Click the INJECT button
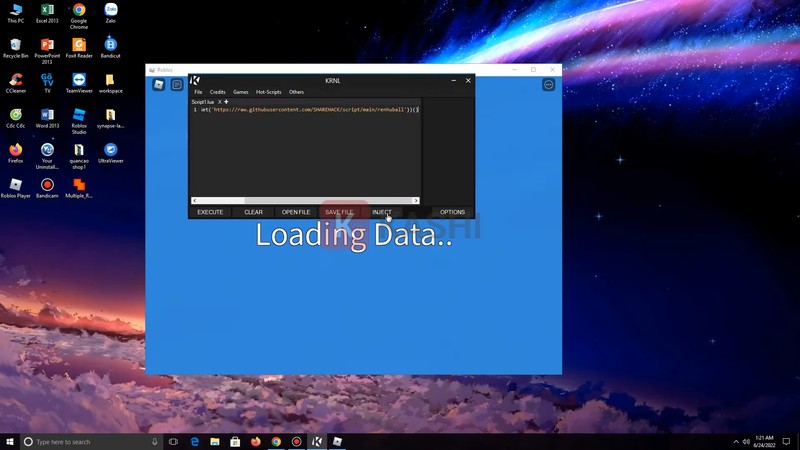 click(382, 212)
